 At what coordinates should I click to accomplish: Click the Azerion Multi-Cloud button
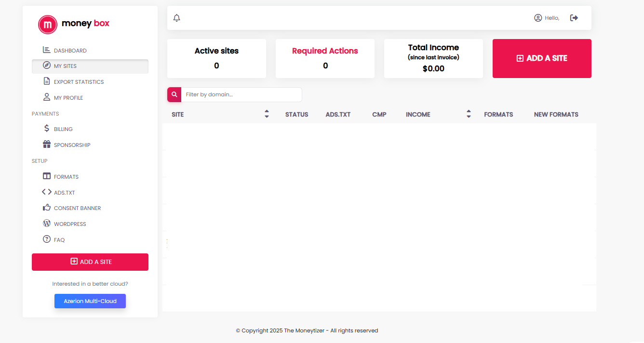(90, 301)
